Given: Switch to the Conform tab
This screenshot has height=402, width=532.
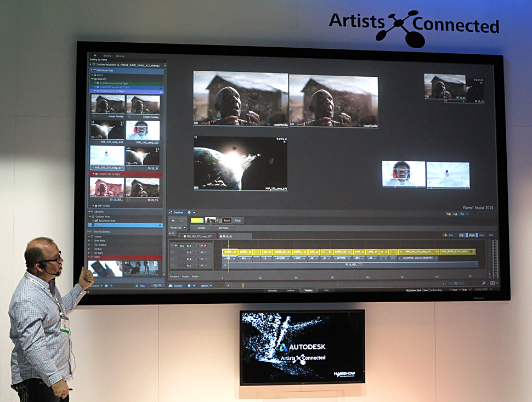Looking at the screenshot, I should (x=291, y=290).
